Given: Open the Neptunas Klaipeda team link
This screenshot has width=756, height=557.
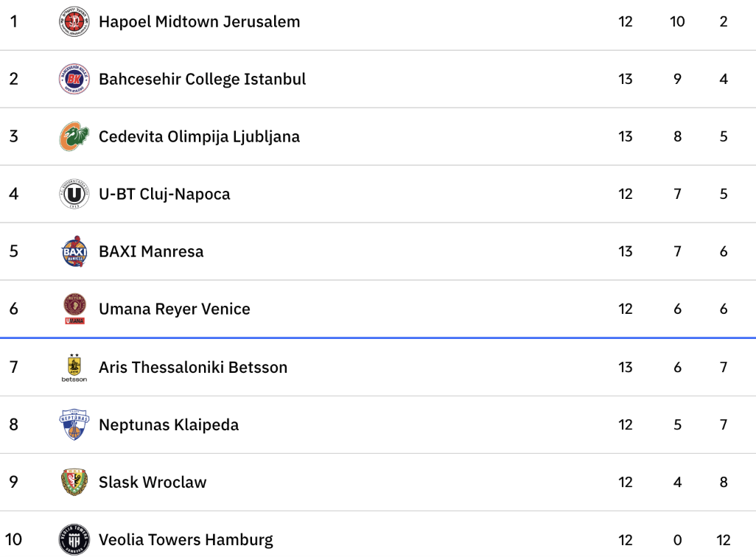Looking at the screenshot, I should pyautogui.click(x=169, y=424).
